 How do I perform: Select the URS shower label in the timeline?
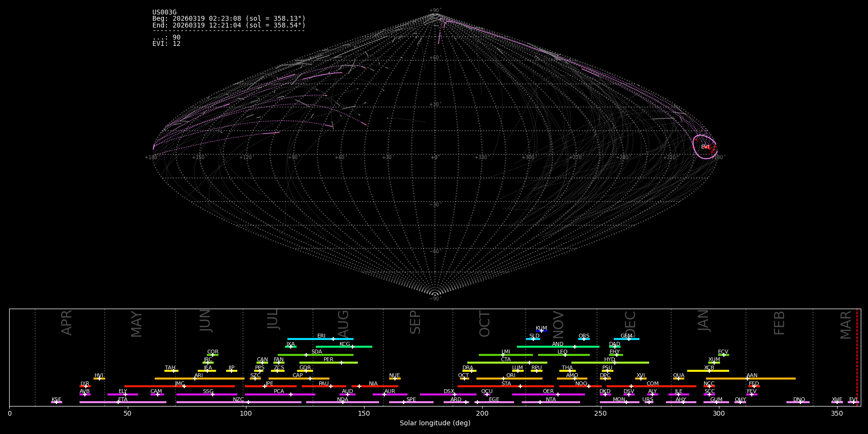point(648,400)
